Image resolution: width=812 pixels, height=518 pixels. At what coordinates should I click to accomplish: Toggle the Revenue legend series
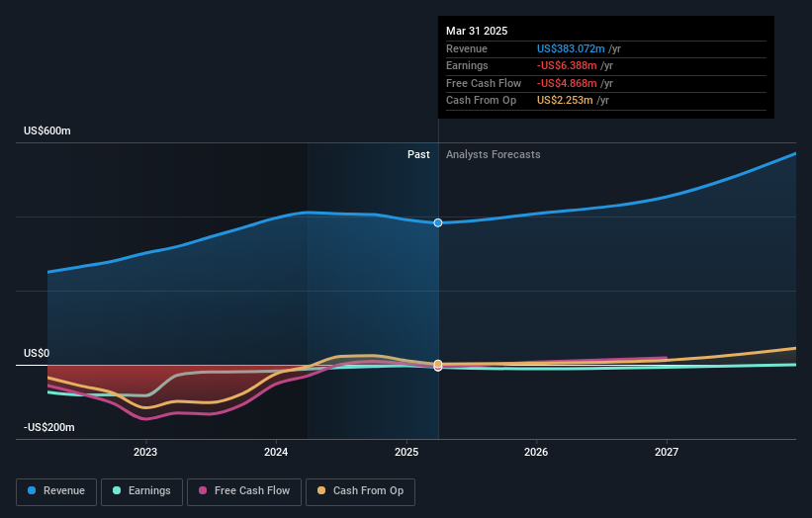pyautogui.click(x=56, y=491)
